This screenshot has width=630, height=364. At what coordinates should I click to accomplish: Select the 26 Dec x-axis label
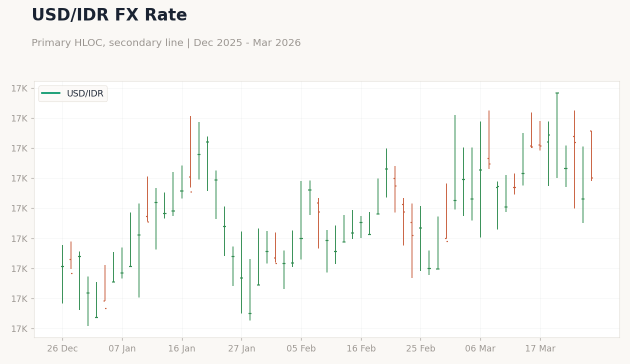coord(62,348)
